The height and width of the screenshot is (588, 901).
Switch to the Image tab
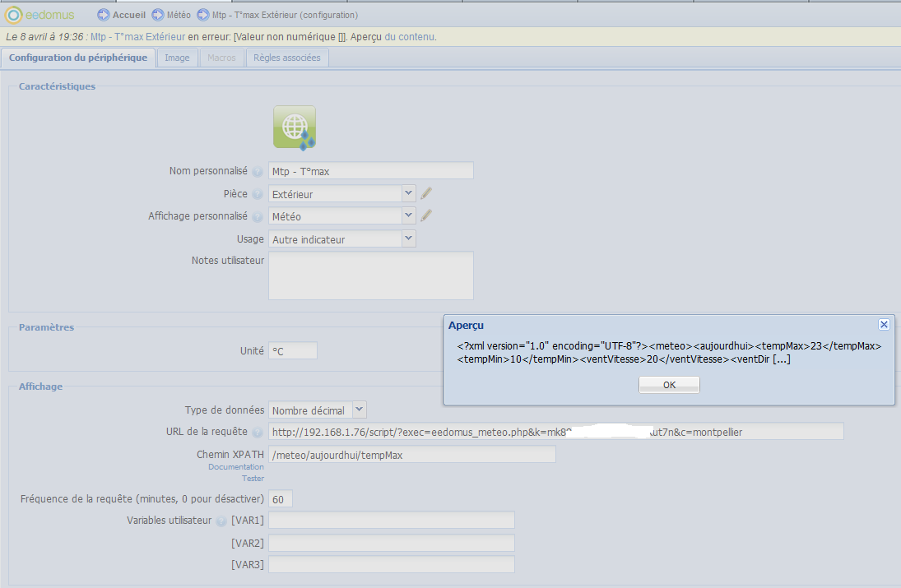point(177,58)
